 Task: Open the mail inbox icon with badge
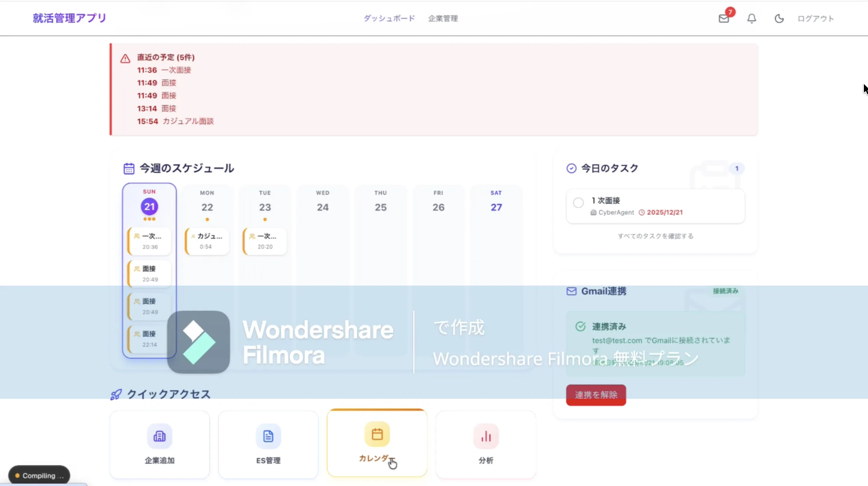pyautogui.click(x=723, y=18)
